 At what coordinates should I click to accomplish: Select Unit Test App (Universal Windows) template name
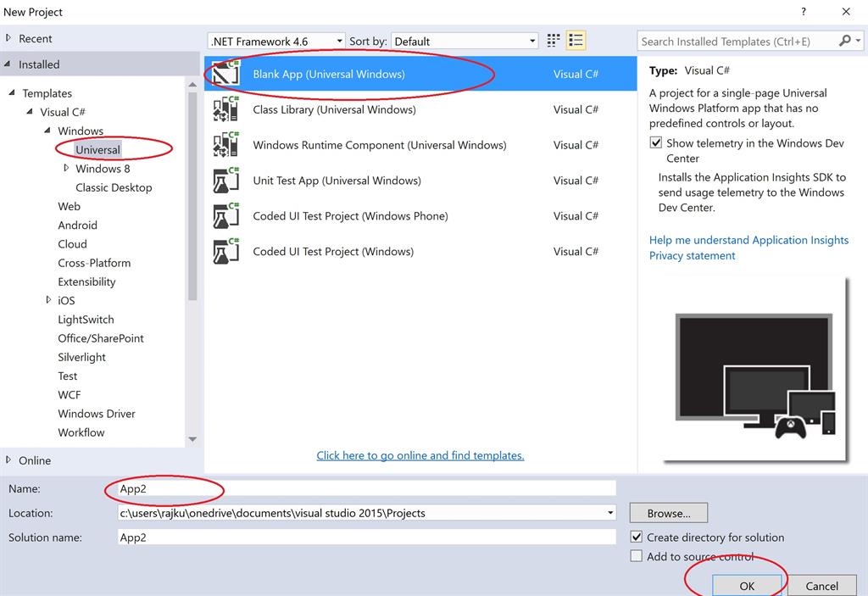pyautogui.click(x=337, y=180)
